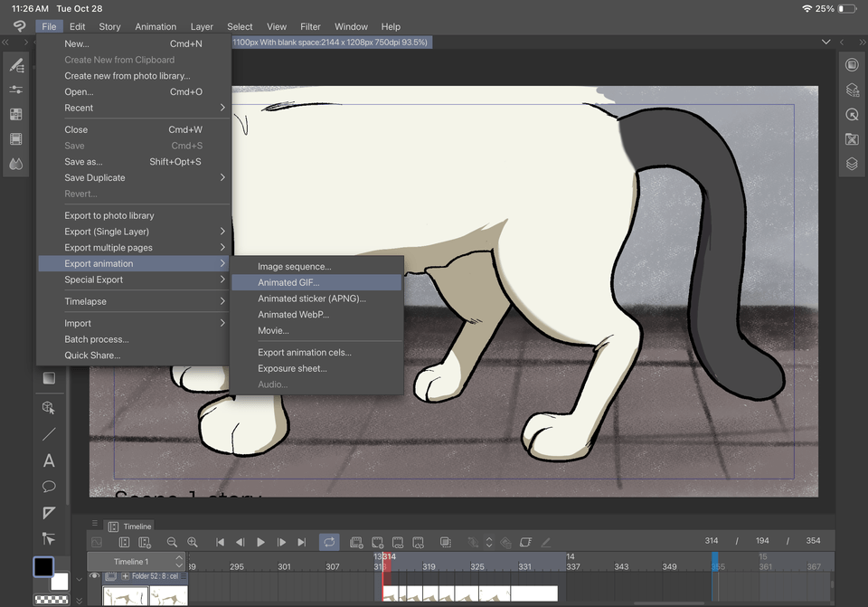
Task: Open the color mixing droplets icon
Action: coord(16,164)
